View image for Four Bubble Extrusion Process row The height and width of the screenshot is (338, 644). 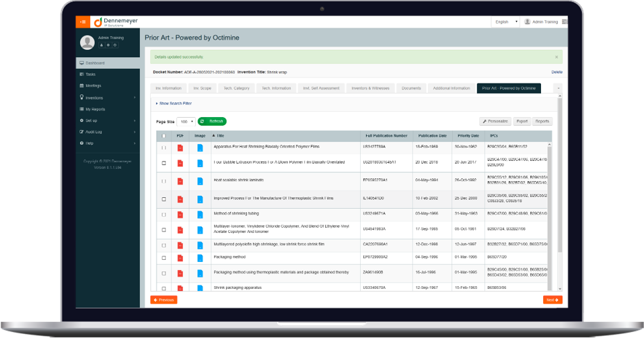coord(200,163)
